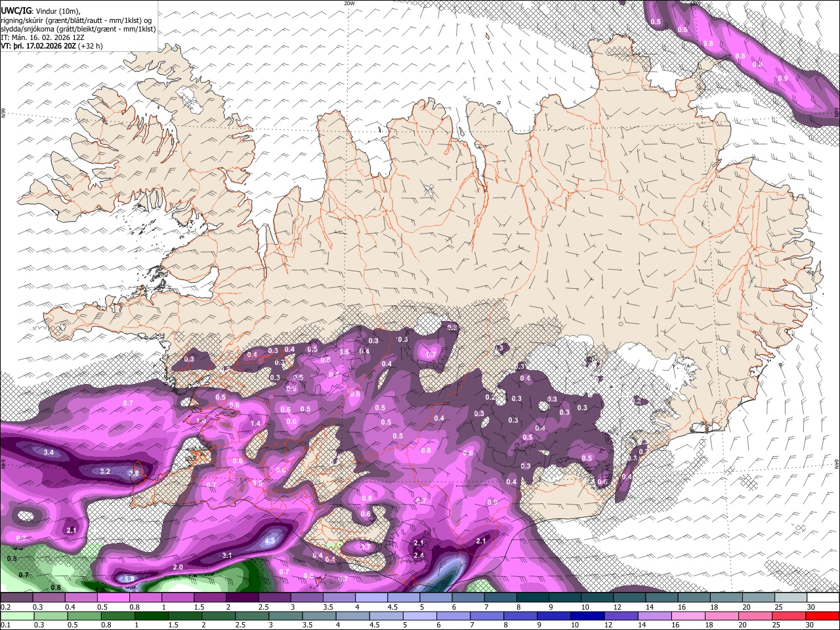Image resolution: width=840 pixels, height=630 pixels.
Task: Click the '3.1' precipitation value on the map
Action: coord(227,555)
